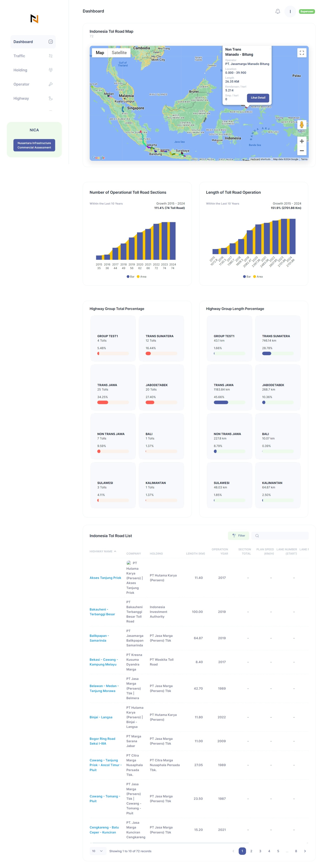
Task: Click Jabodetabek tolls progress bar
Action: pos(161,402)
